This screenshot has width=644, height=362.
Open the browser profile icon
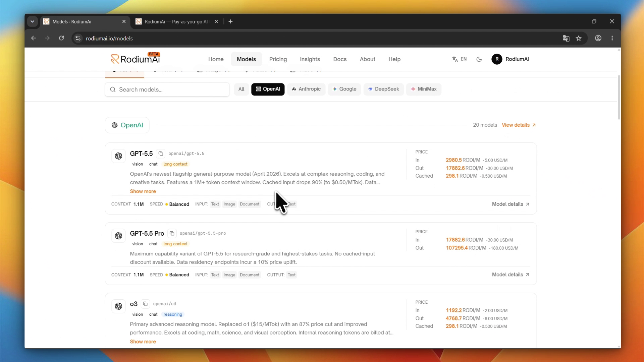[598, 38]
